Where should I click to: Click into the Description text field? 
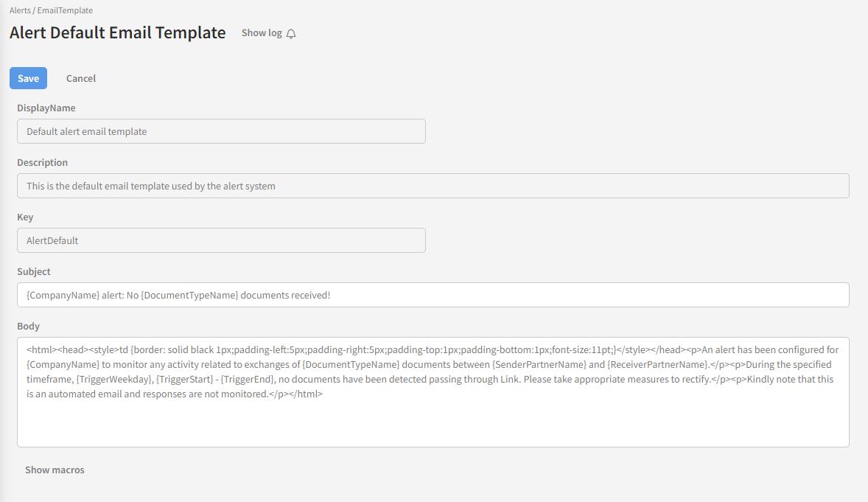433,186
